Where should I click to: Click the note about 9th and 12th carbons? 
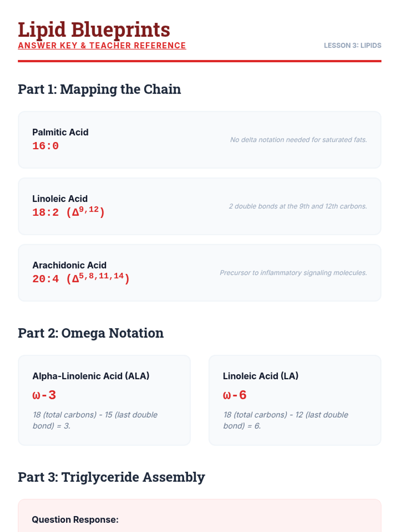(x=298, y=206)
